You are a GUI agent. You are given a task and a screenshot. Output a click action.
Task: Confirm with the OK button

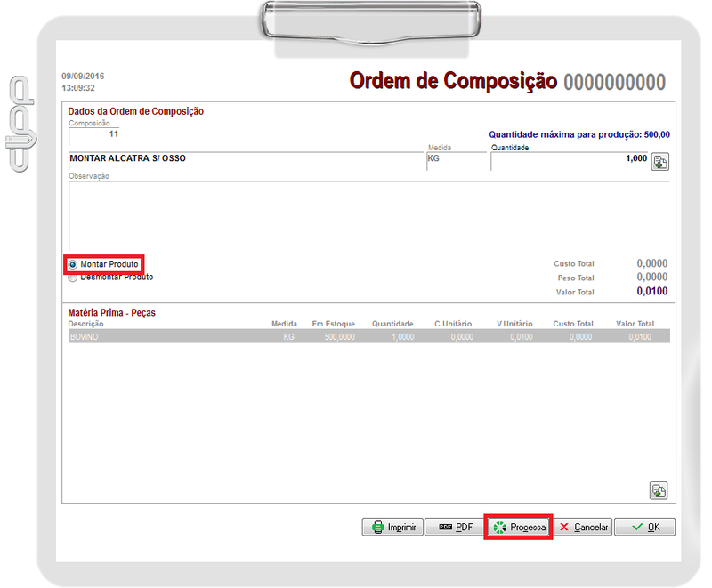(644, 527)
